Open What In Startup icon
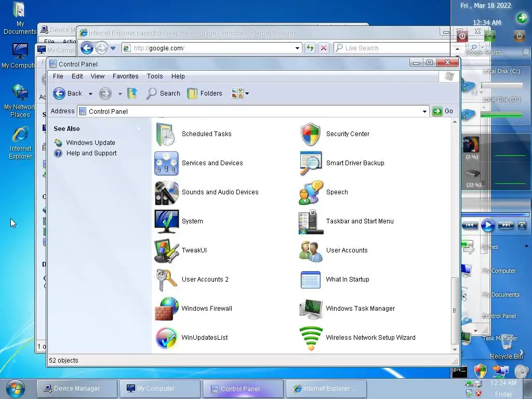Image resolution: width=532 pixels, height=399 pixels. 311,280
